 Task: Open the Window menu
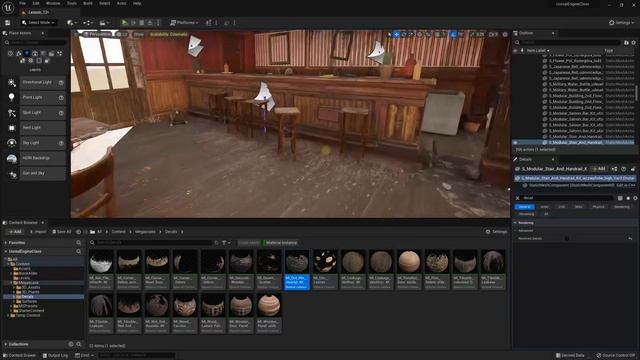[x=53, y=3]
